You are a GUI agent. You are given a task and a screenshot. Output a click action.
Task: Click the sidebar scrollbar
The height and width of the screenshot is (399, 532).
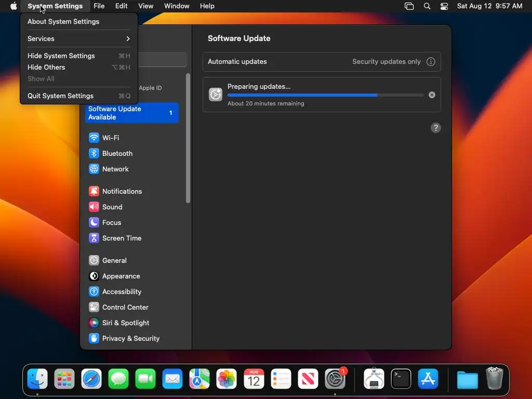click(x=188, y=138)
